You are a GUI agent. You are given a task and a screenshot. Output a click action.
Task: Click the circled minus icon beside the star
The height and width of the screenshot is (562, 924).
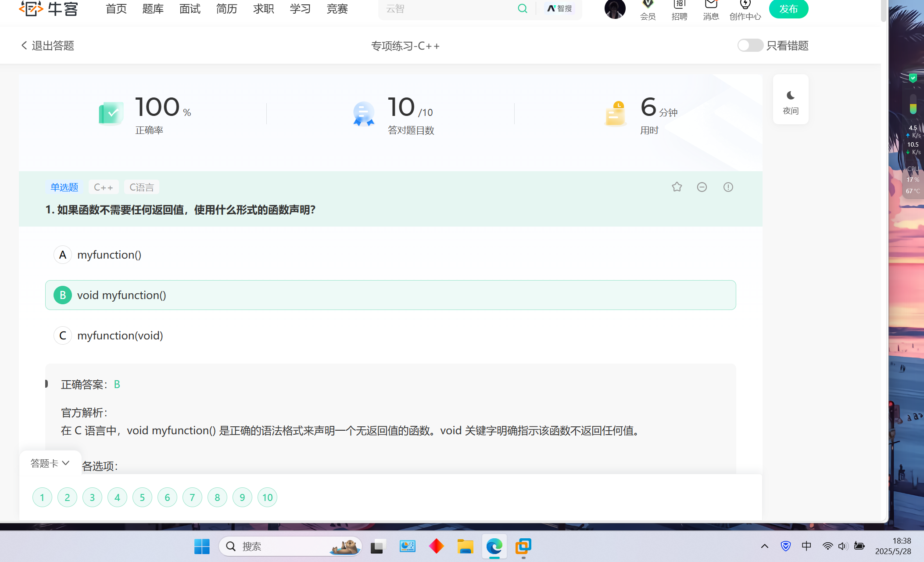click(x=702, y=187)
